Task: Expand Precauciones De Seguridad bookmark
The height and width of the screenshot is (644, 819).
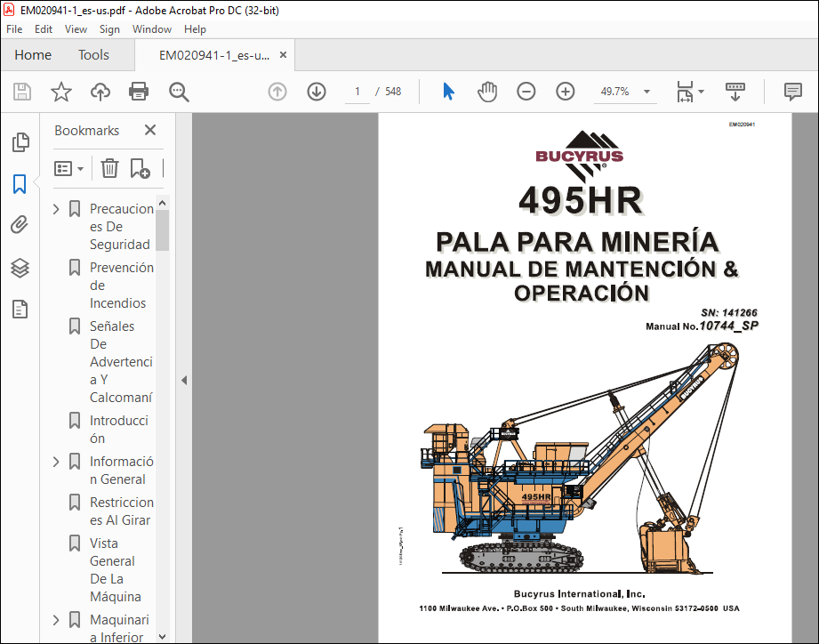Action: [56, 209]
